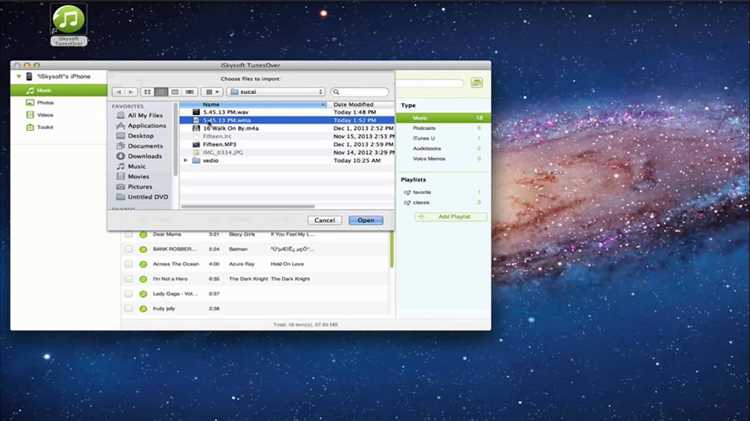
Task: Select the Music tab in left sidebar
Action: tap(59, 90)
